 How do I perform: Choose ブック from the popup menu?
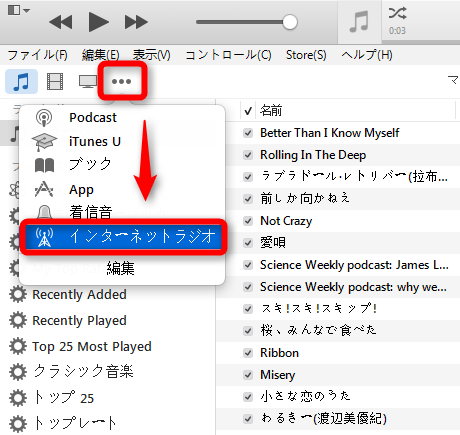pyautogui.click(x=90, y=164)
